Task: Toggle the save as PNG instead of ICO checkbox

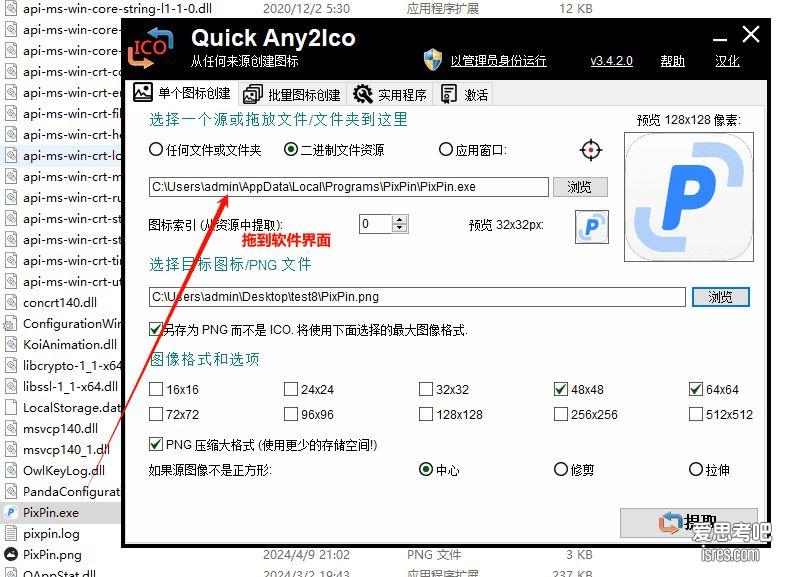Action: click(156, 329)
